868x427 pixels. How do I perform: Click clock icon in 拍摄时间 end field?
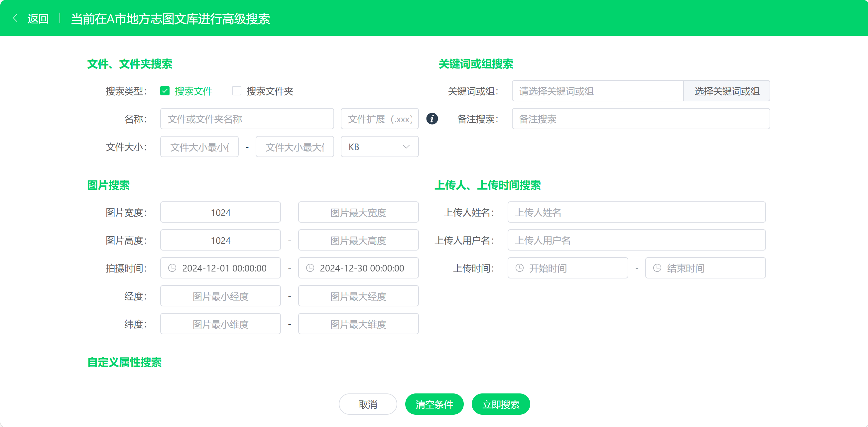(x=310, y=268)
